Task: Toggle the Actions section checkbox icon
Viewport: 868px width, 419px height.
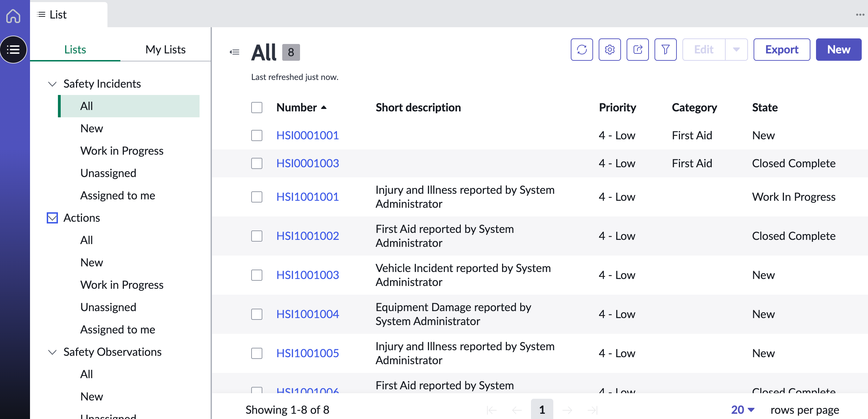Action: [52, 218]
